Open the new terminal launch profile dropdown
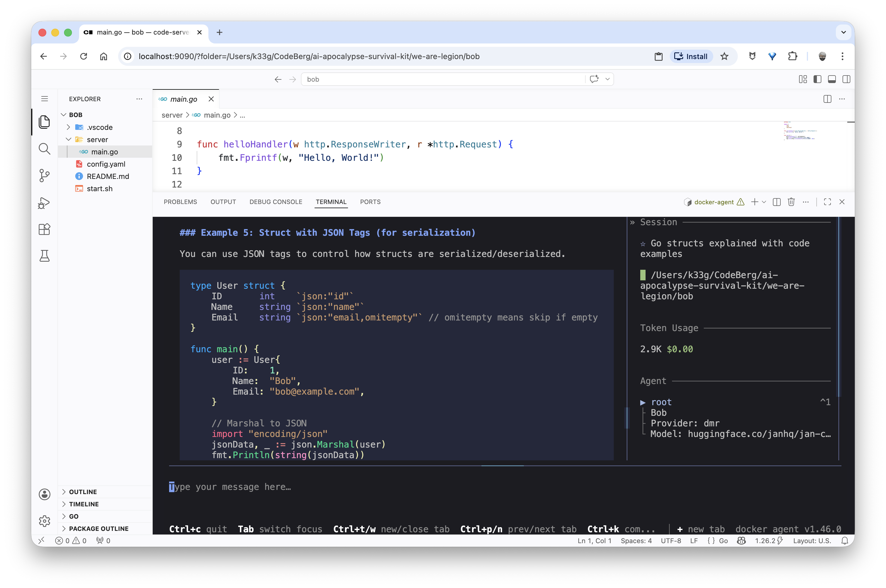The width and height of the screenshot is (886, 588). pyautogui.click(x=764, y=202)
